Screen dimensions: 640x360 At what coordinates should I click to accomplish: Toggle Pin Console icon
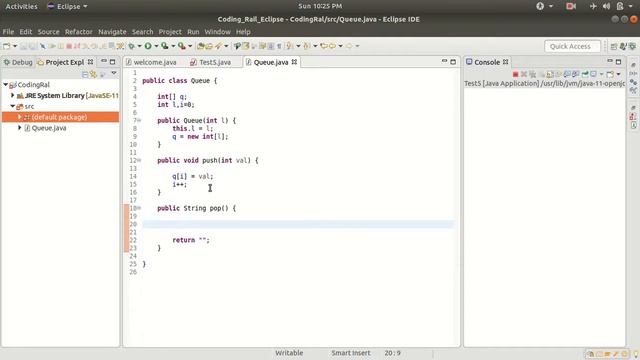point(585,74)
